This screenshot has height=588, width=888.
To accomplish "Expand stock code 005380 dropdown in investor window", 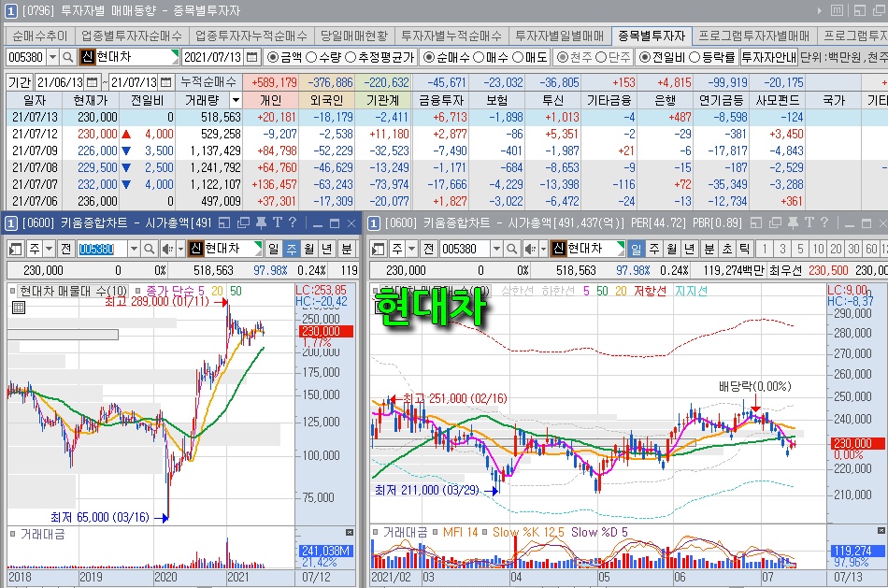I will (52, 57).
